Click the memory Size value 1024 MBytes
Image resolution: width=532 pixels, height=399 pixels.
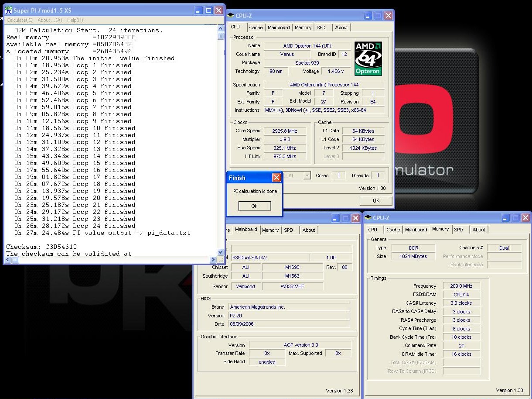[x=413, y=256]
